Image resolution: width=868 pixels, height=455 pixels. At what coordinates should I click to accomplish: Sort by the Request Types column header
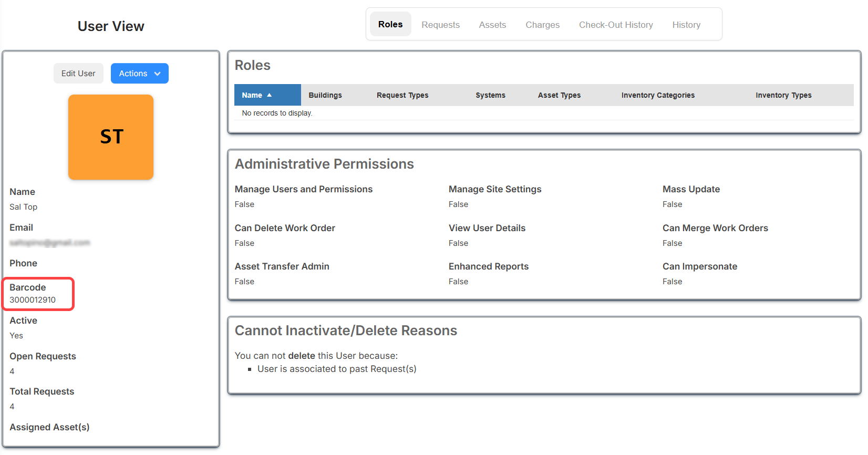click(402, 95)
